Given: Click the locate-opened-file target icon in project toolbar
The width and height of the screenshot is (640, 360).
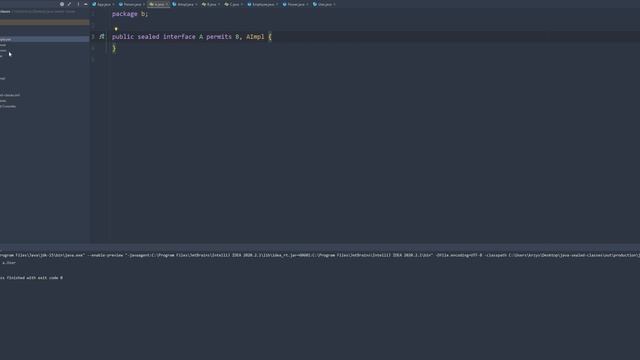Looking at the screenshot, I should (x=62, y=4).
